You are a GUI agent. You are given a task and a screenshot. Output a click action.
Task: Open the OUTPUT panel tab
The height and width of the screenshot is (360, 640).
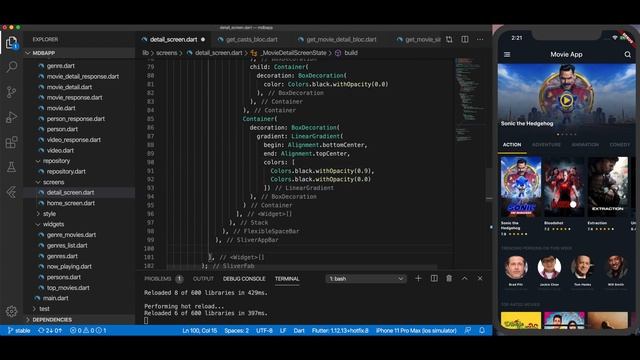click(x=203, y=279)
